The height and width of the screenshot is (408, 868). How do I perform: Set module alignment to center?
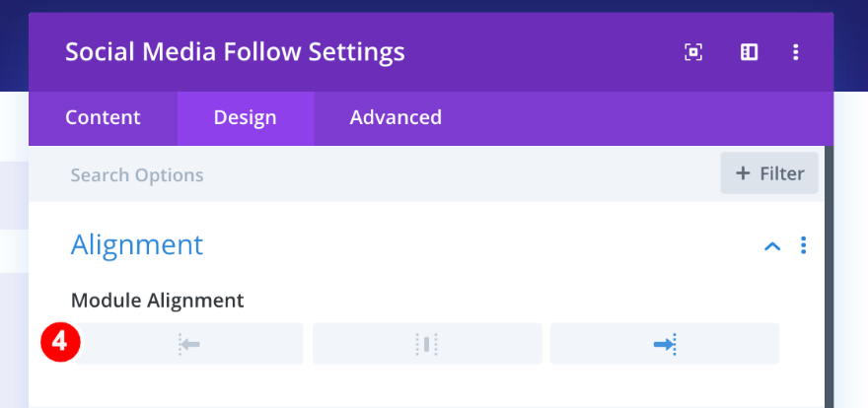427,344
